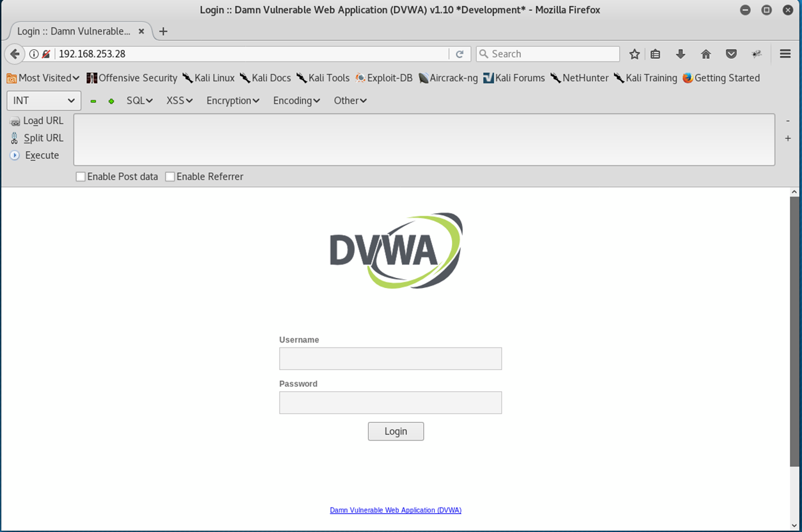Viewport: 802px width, 532px height.
Task: Shrink HackBar text area with minus
Action: [788, 121]
